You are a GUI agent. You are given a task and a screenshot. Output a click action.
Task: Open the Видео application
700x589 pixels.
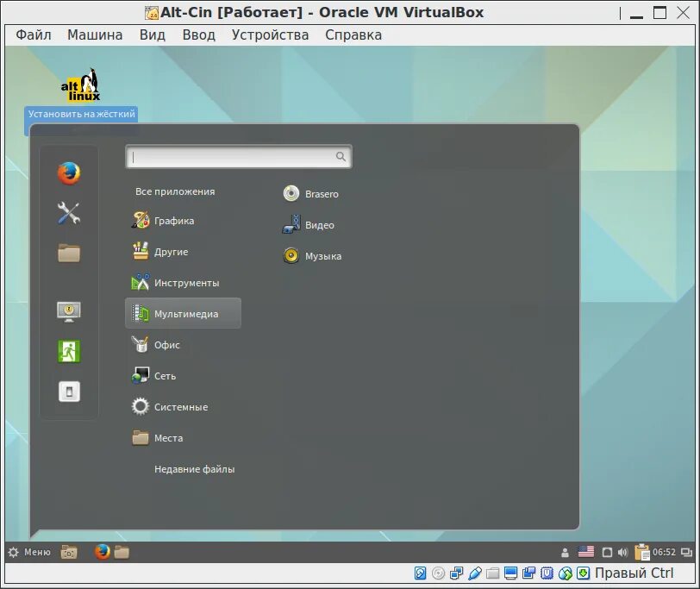[x=309, y=225]
